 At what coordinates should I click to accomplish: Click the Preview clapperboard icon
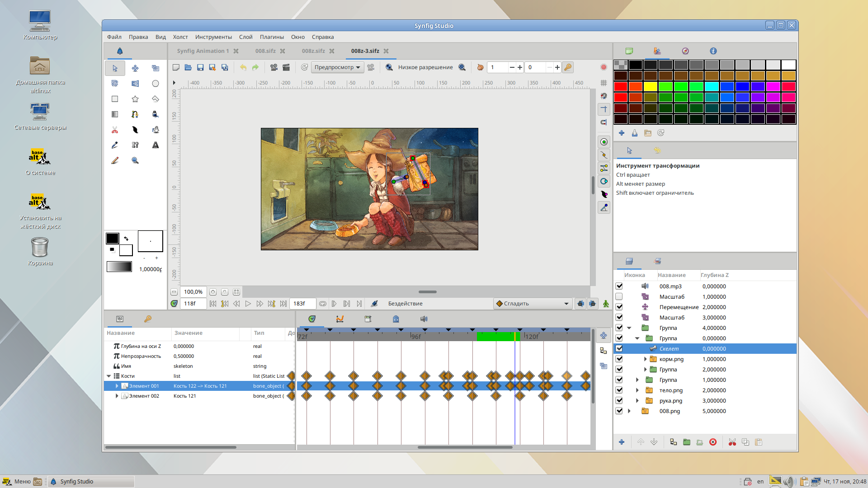(286, 67)
